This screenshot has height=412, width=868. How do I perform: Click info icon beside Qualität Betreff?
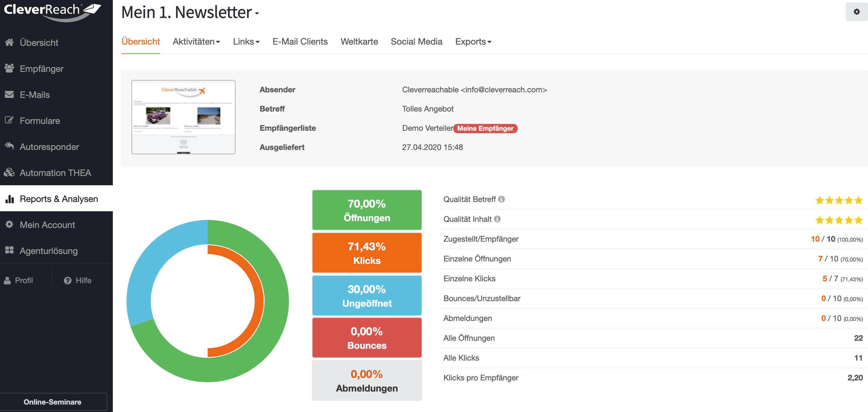coord(501,199)
